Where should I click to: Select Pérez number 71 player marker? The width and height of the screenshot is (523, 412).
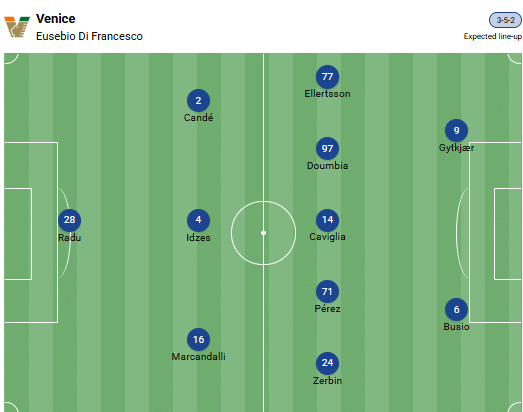(327, 291)
